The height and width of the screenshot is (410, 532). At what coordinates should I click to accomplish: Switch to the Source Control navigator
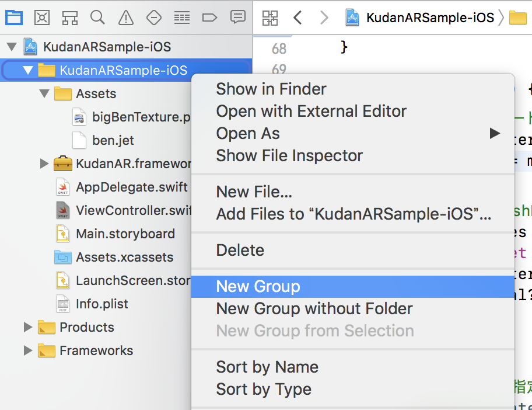(42, 18)
